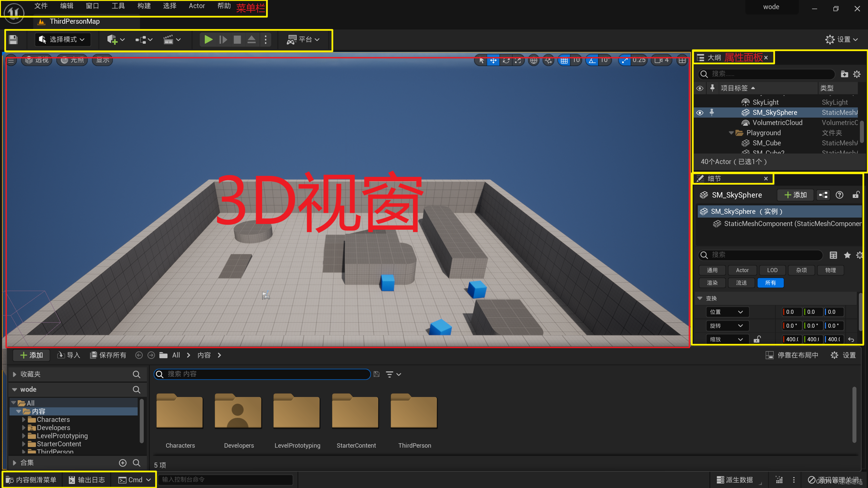The width and height of the screenshot is (868, 488).
Task: Toggle visibility eye of SM_SkySphere
Action: 700,113
